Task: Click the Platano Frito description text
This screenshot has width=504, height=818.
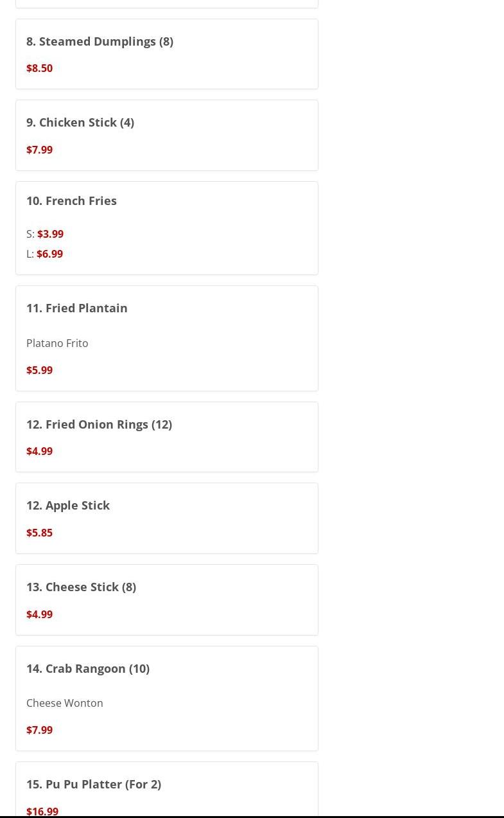Action: point(57,343)
